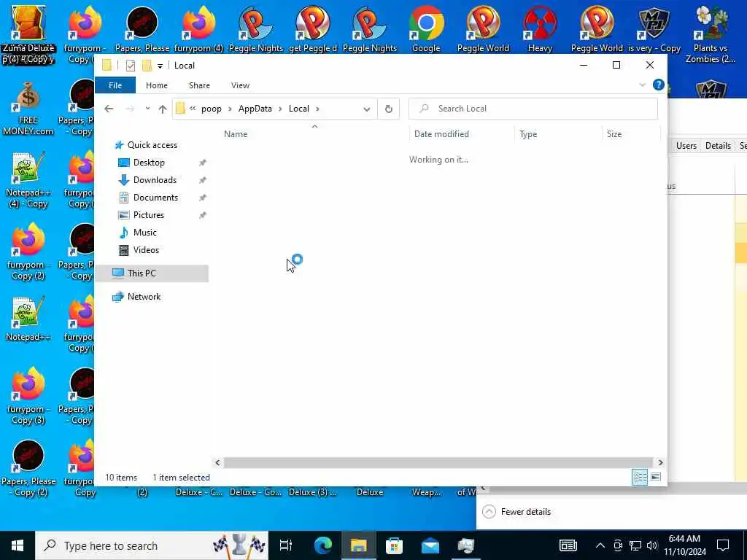Click poop in the address breadcrumb
Screen dimensions: 747x560
212,109
